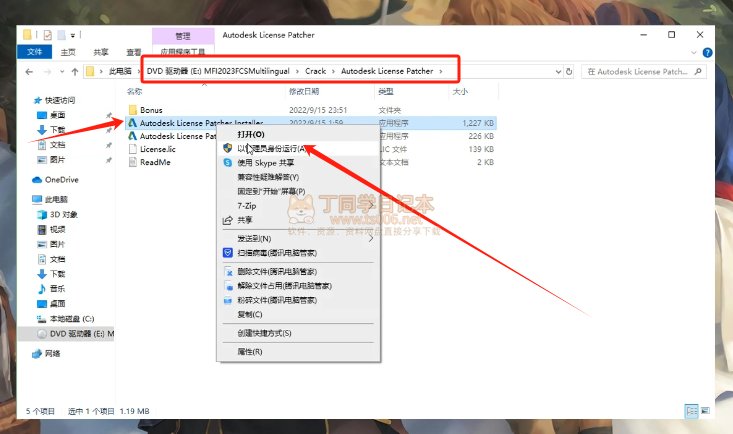The height and width of the screenshot is (434, 733).
Task: Open the 主页 ribbon tab
Action: pyautogui.click(x=68, y=52)
